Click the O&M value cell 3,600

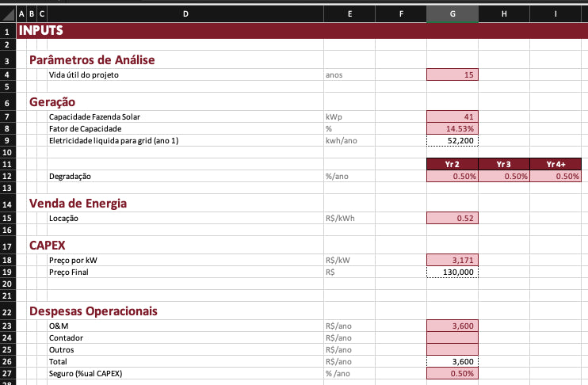(452, 326)
